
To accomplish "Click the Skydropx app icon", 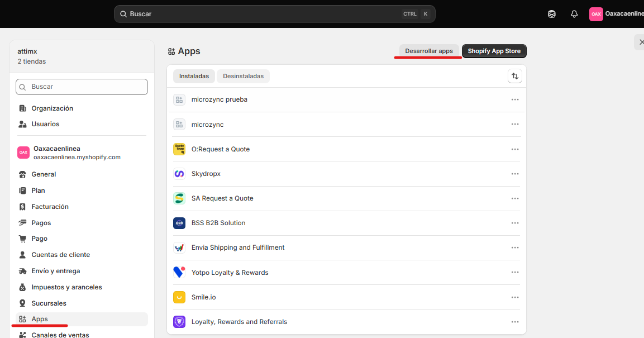I will [x=179, y=174].
